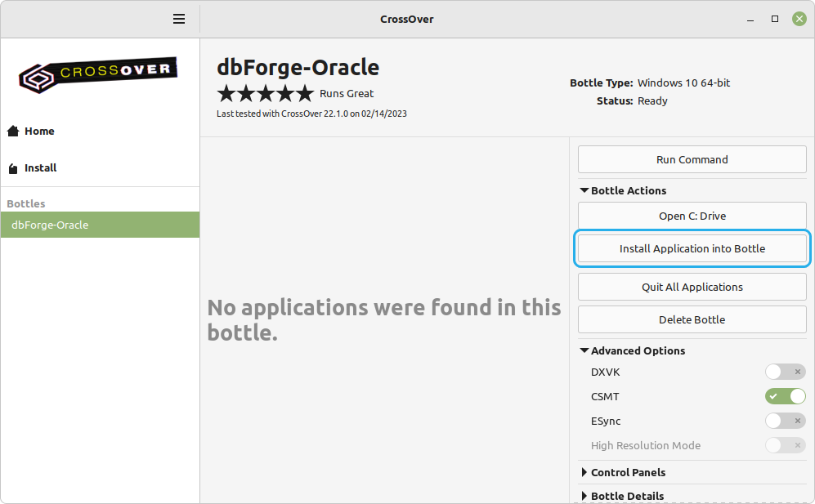Open the hamburger menu icon

(x=179, y=20)
